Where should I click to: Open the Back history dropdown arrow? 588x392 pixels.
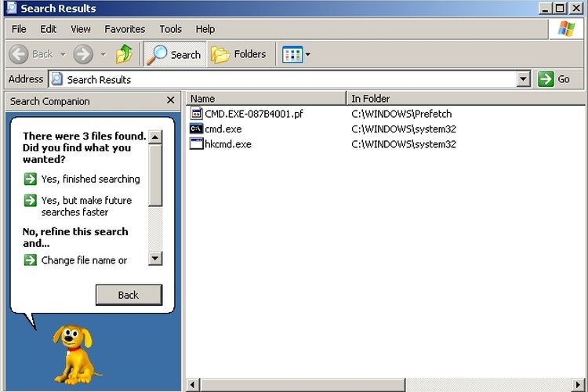(63, 54)
